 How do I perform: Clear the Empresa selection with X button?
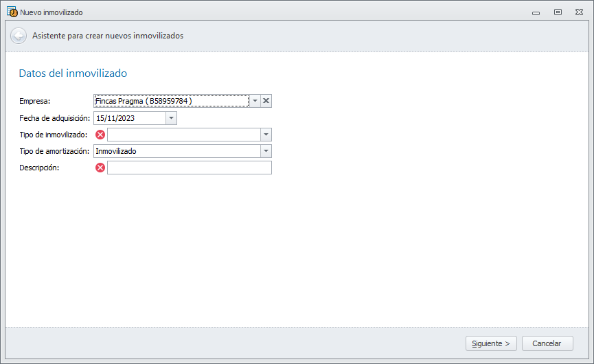266,101
